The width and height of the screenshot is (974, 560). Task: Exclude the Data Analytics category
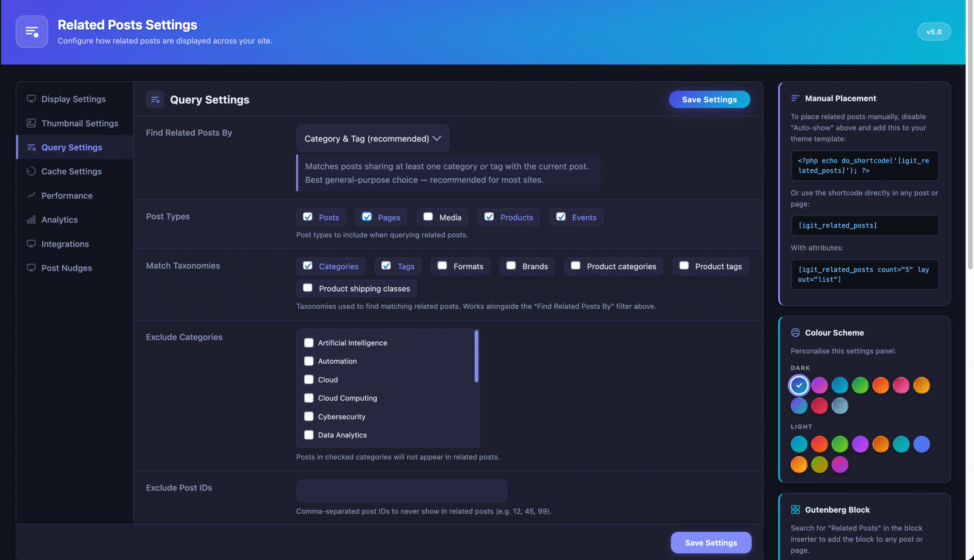click(x=309, y=435)
